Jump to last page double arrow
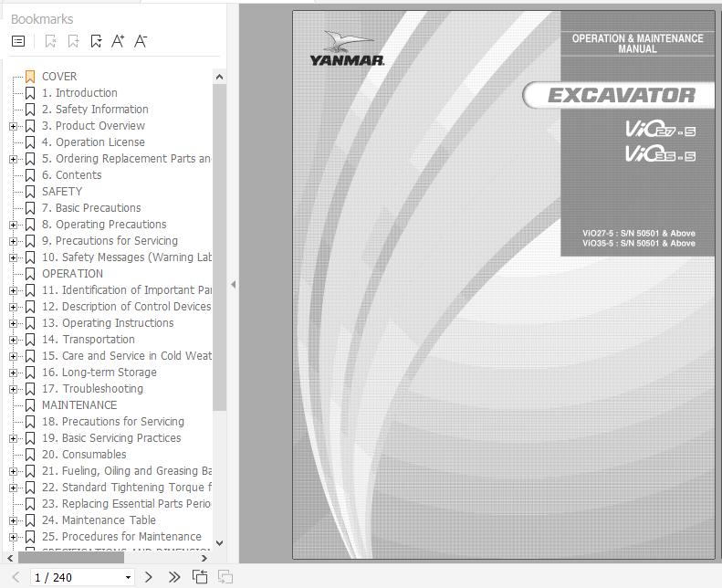722x588 pixels. 174,577
